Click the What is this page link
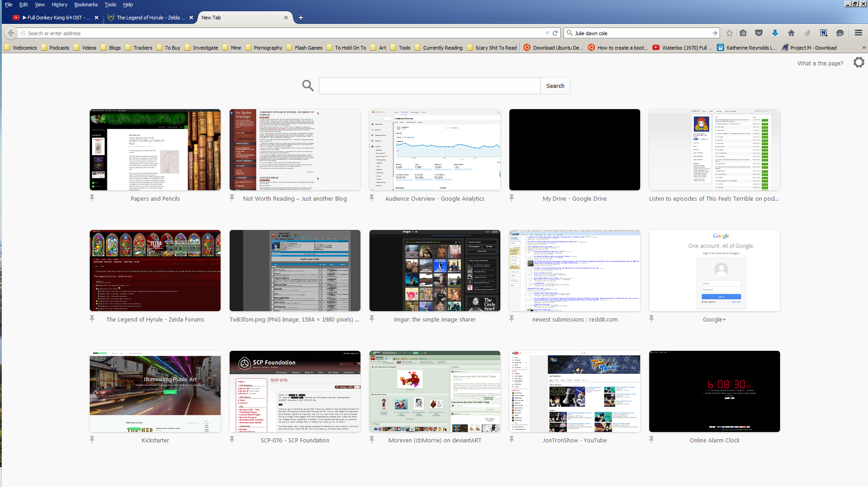The image size is (868, 487). click(820, 63)
